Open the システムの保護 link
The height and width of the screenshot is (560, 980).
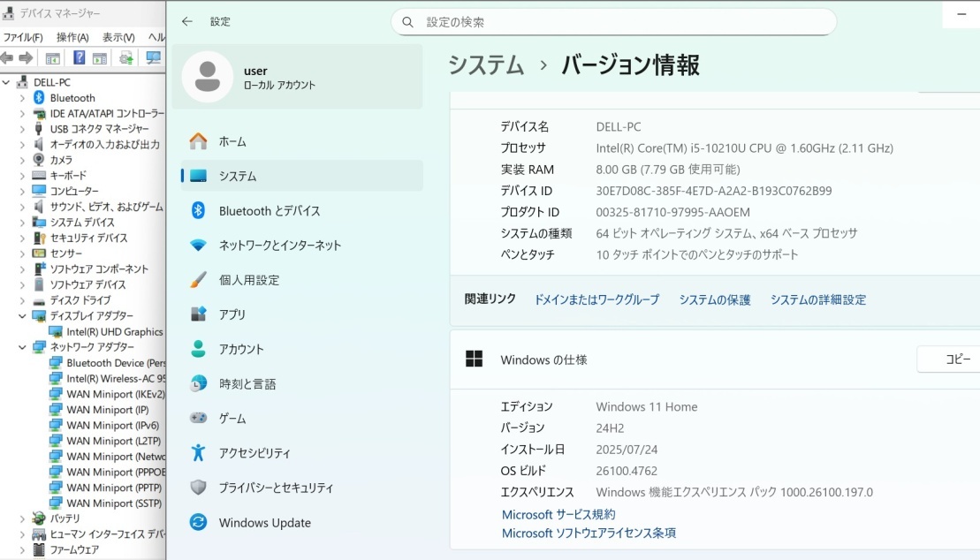pyautogui.click(x=715, y=300)
